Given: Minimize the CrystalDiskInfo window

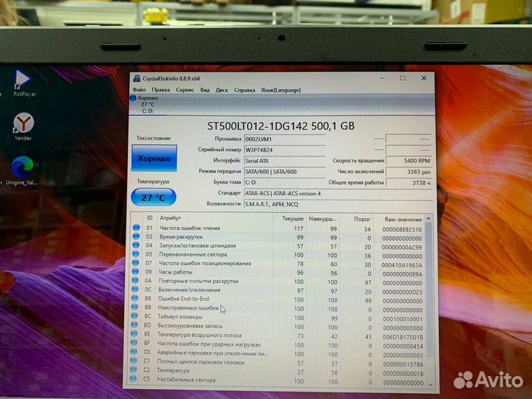Looking at the screenshot, I should coord(382,78).
